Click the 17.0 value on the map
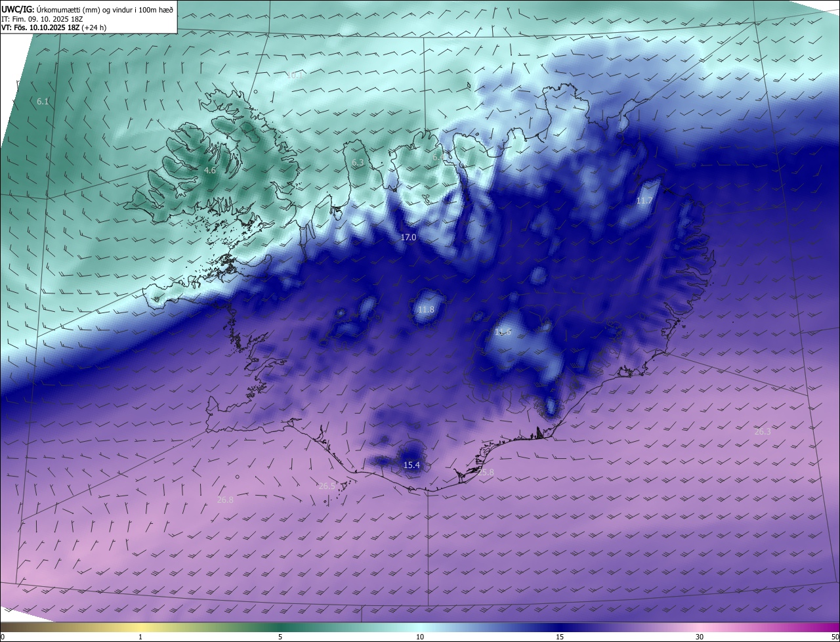The image size is (840, 642). point(408,237)
